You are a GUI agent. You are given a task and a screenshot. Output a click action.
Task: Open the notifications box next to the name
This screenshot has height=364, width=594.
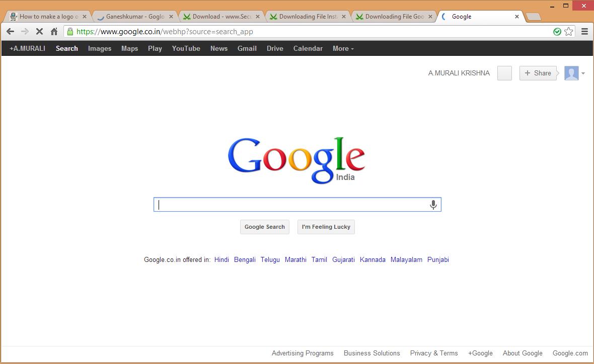tap(504, 73)
